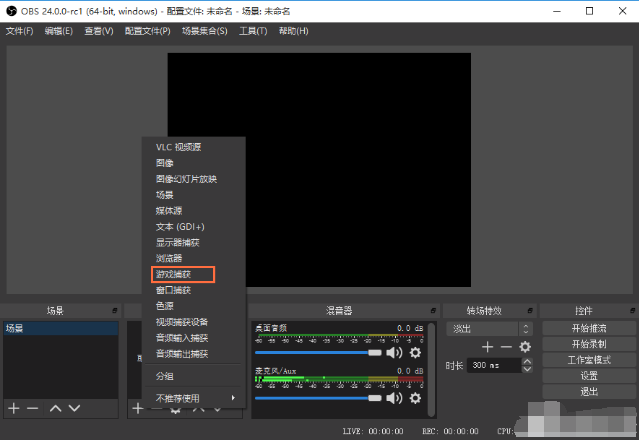
Task: Click the 时长 300 ms input field
Action: pos(494,365)
